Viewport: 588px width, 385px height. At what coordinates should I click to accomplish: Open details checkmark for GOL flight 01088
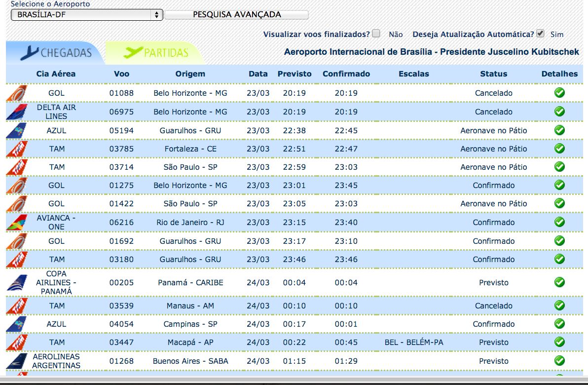559,93
